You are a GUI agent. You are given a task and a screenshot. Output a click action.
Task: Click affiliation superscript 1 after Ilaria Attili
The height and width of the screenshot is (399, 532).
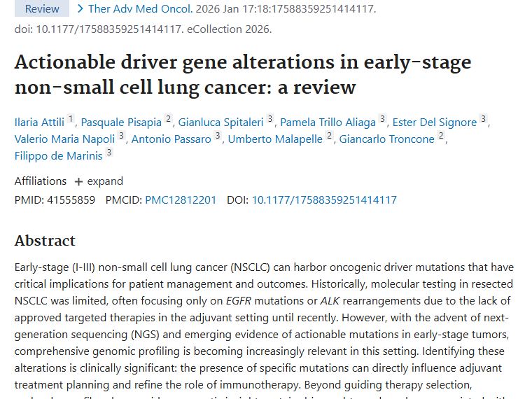pos(71,119)
